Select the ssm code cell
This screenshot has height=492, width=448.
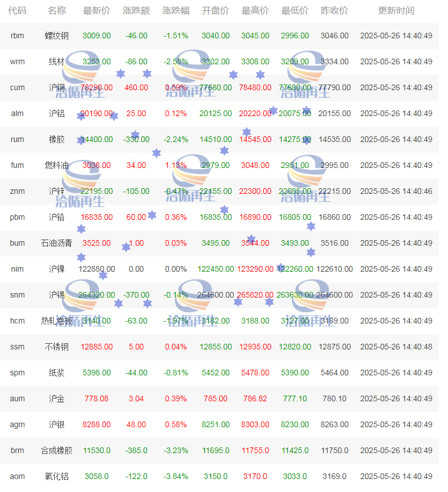17,347
